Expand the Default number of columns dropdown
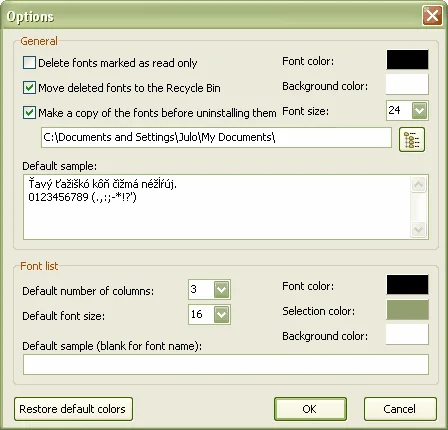 pyautogui.click(x=221, y=289)
